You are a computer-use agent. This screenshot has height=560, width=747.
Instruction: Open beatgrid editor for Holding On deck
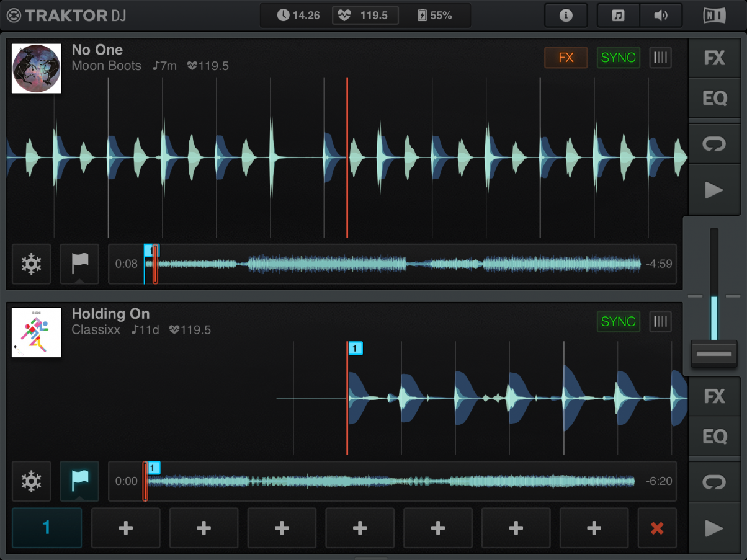(661, 321)
